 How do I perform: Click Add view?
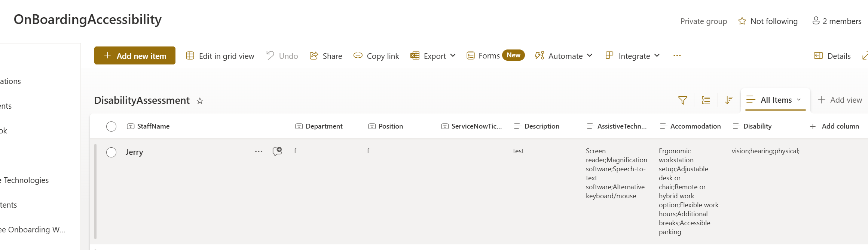[x=840, y=100]
